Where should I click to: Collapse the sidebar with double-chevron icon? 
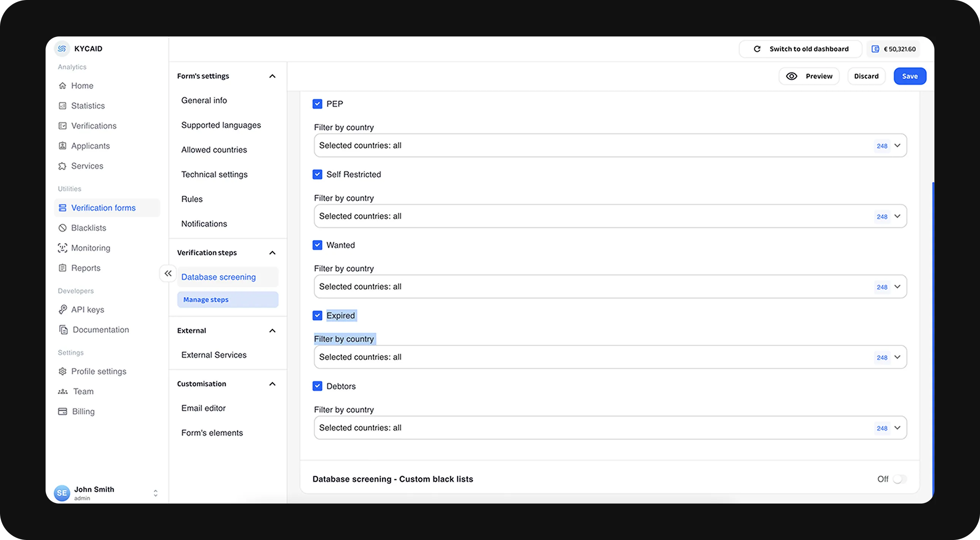(168, 273)
